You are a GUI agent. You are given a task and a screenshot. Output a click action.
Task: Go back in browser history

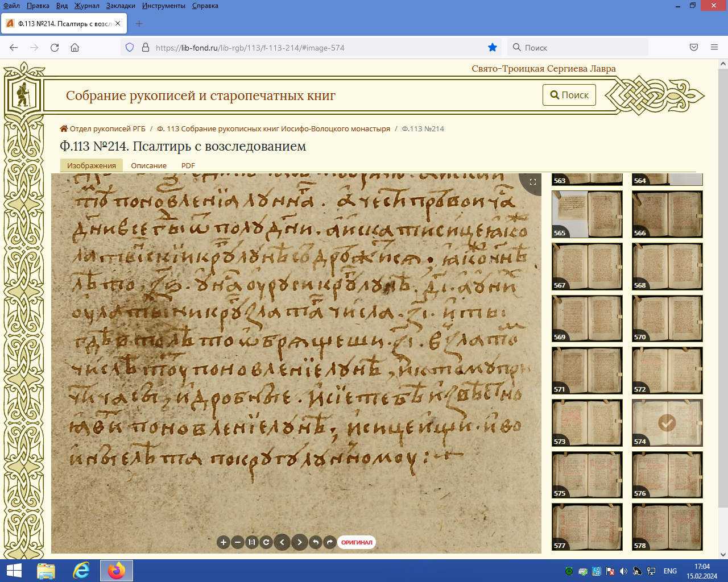pyautogui.click(x=14, y=48)
